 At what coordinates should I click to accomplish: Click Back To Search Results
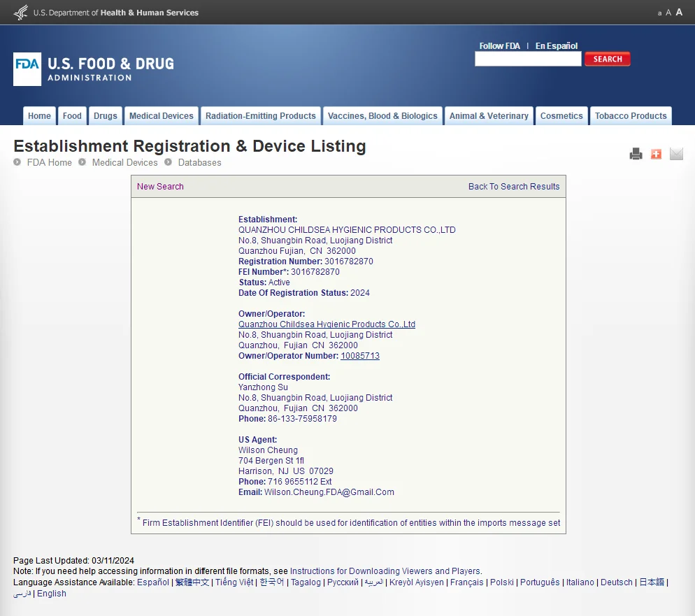(514, 186)
